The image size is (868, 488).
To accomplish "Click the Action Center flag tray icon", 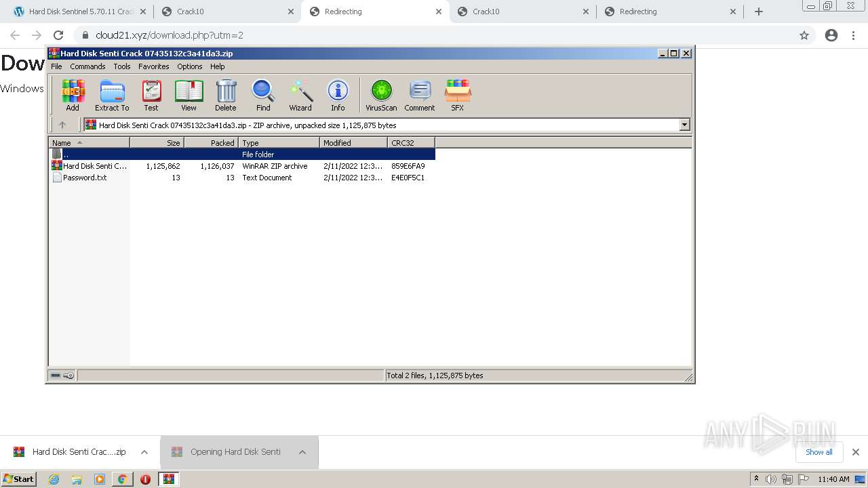I will pos(803,479).
